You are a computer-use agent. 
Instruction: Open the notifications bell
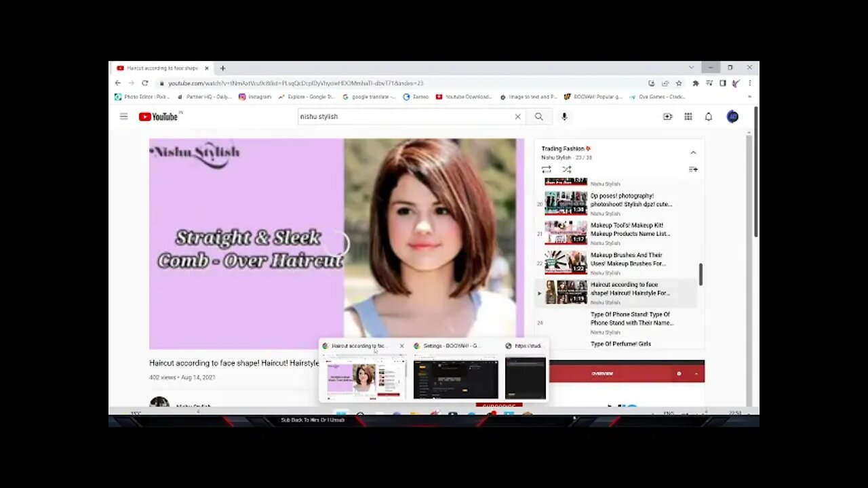pos(708,117)
